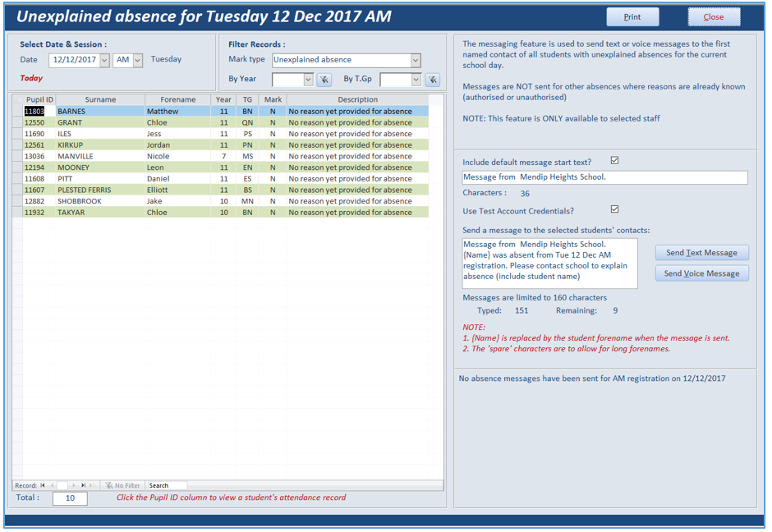Screen dimensions: 772x532
Task: Send Voice Message to contacts
Action: point(701,273)
